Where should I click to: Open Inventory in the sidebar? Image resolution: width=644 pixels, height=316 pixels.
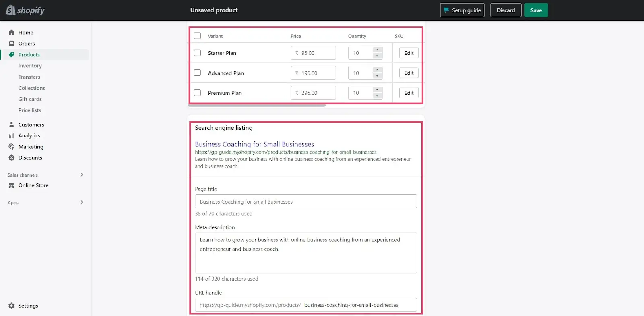click(30, 66)
